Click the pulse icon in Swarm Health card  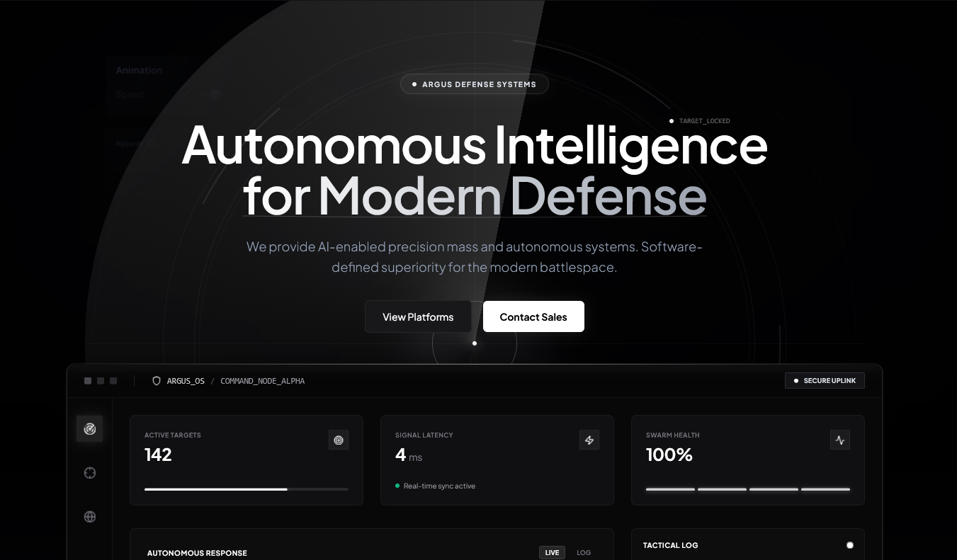click(840, 440)
